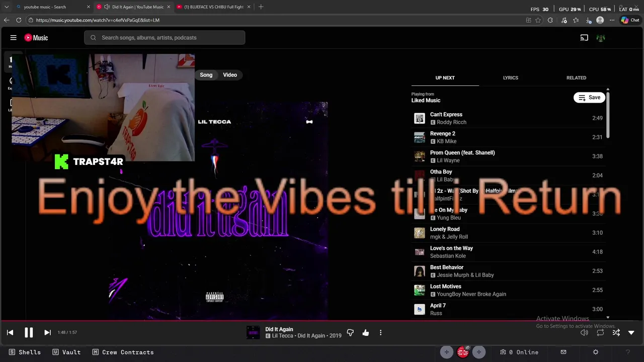The width and height of the screenshot is (644, 362).
Task: Open the tab search dropdown arrow
Action: 7,7
